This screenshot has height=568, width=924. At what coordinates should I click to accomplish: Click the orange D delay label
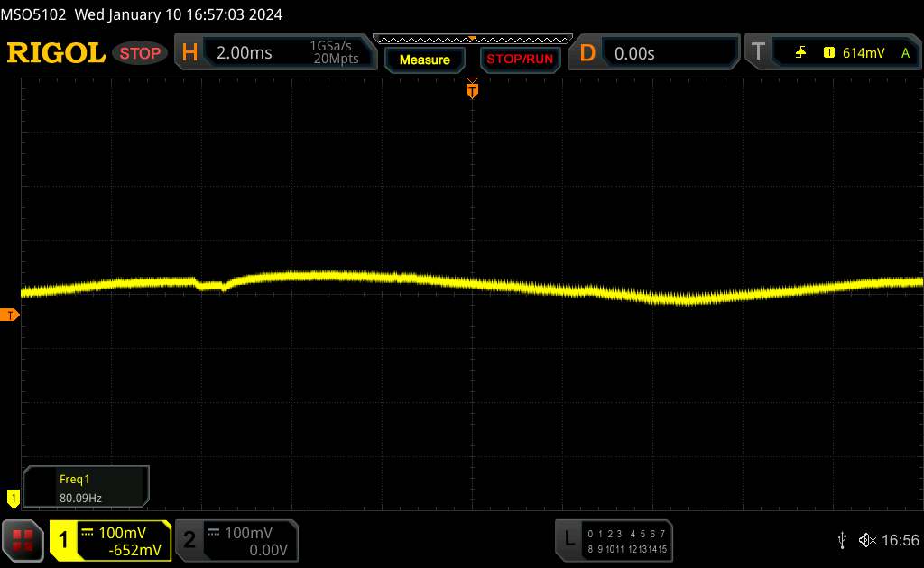point(587,53)
